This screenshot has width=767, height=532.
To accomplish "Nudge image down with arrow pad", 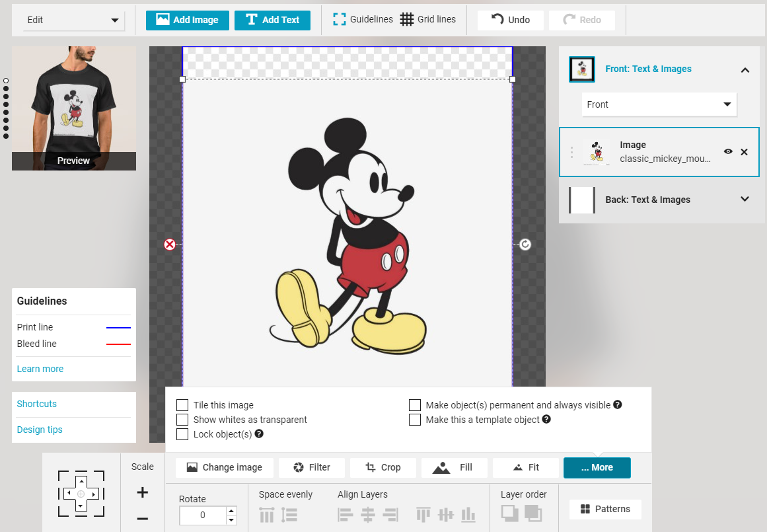I will pos(81,506).
